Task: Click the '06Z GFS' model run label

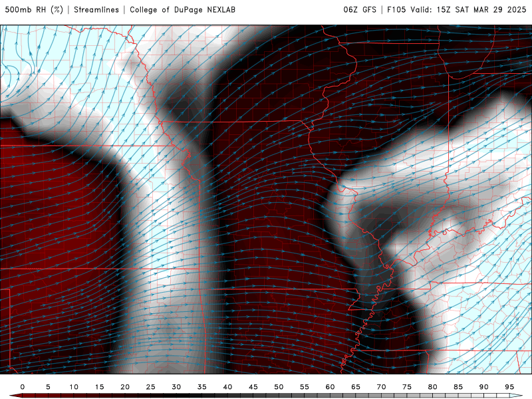Action: tap(360, 10)
